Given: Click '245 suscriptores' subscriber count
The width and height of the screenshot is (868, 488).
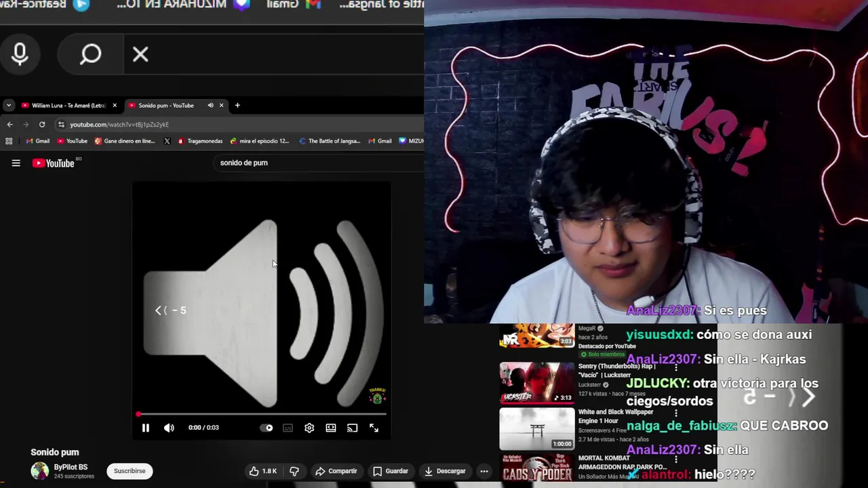Looking at the screenshot, I should click(x=73, y=476).
